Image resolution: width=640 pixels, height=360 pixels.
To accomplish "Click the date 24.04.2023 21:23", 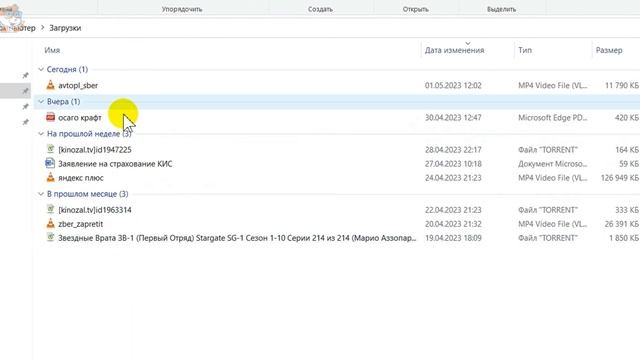I will [453, 178].
